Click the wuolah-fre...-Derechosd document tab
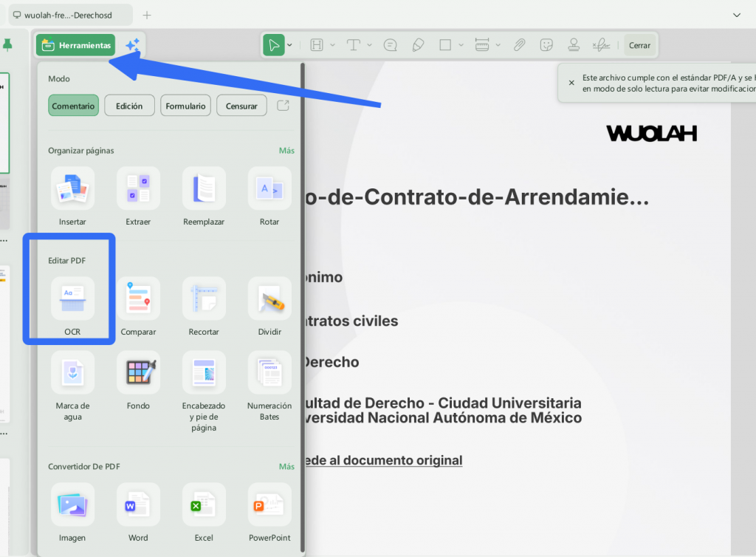 click(x=70, y=15)
